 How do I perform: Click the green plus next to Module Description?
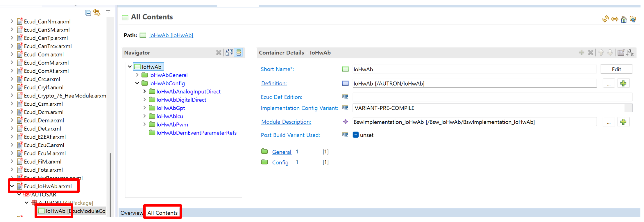coord(623,122)
